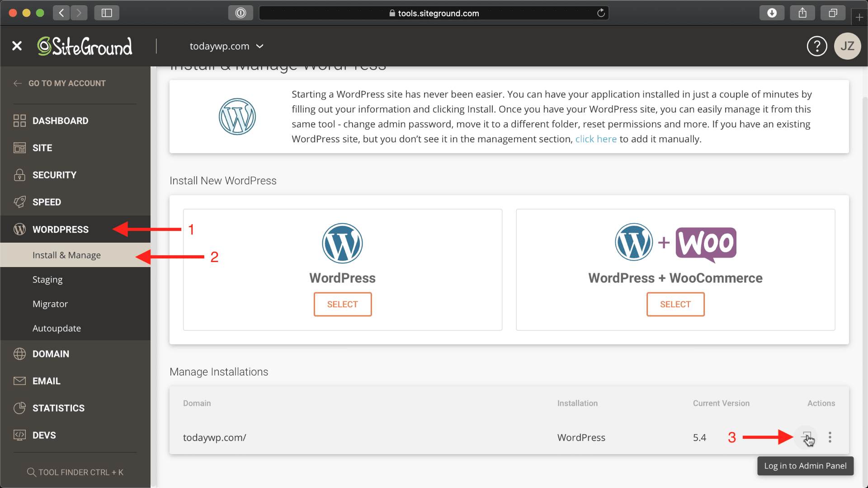Click the WordPress logo in install card
Screen dimensions: 868x488
[342, 243]
